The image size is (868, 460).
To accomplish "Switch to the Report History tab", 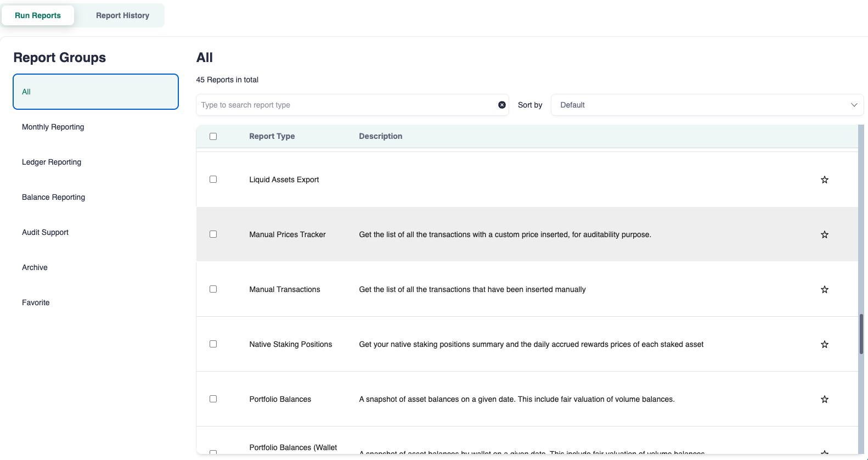I will [x=122, y=15].
